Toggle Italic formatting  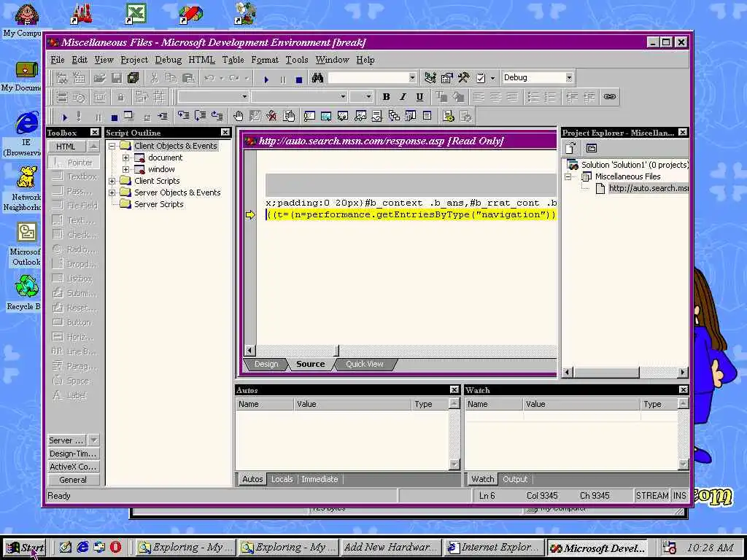tap(403, 97)
